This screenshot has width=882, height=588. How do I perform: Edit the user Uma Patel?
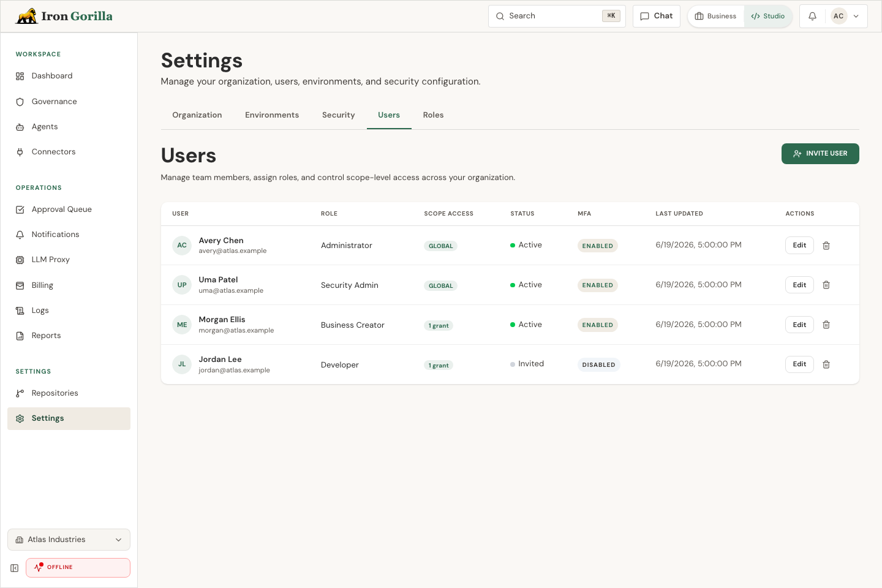[x=799, y=285]
